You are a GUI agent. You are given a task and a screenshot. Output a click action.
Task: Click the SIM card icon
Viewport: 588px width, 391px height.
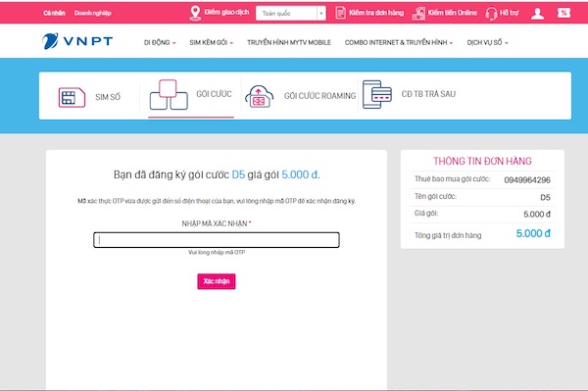72,97
